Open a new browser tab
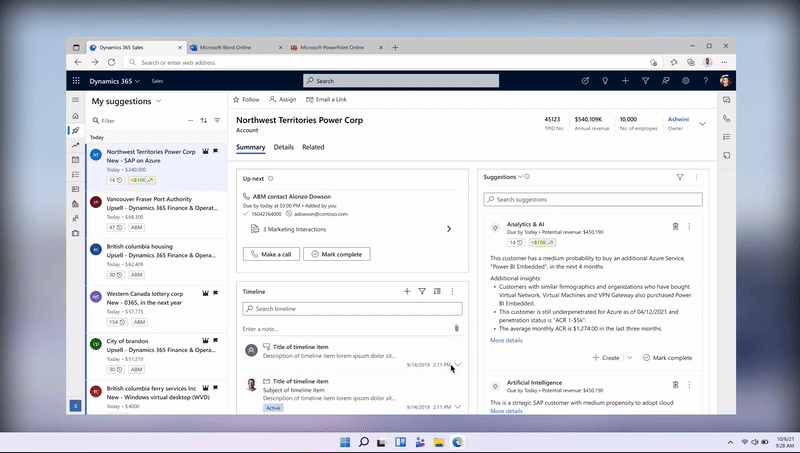The image size is (800, 453). (x=395, y=47)
